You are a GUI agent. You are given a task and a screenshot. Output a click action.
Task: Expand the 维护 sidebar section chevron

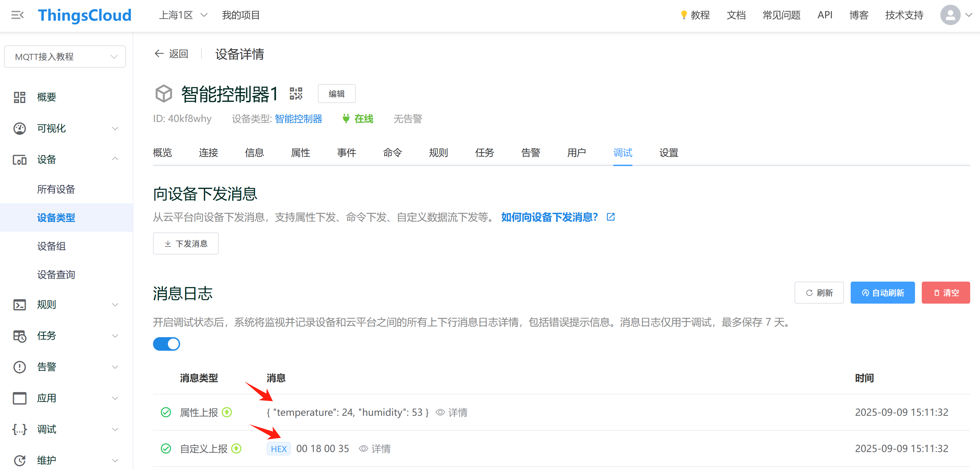[115, 461]
